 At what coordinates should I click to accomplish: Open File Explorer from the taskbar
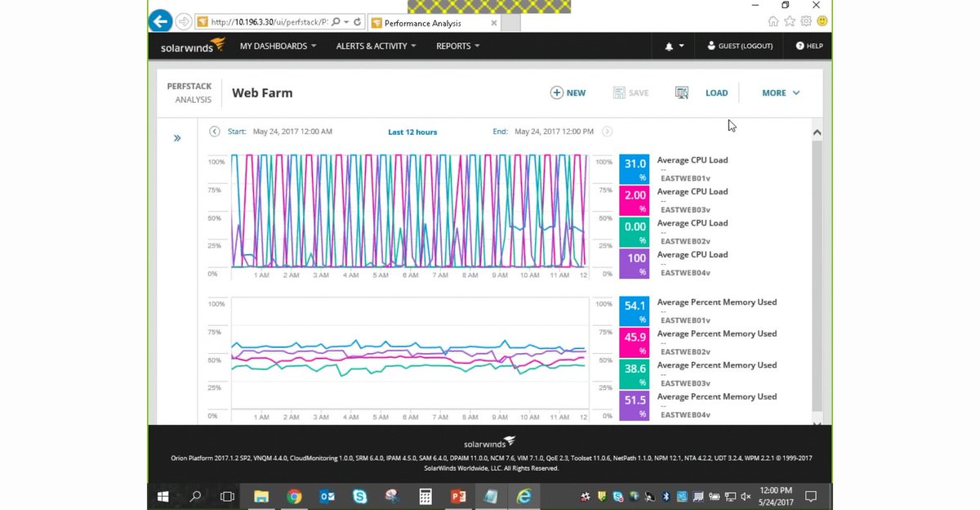(261, 496)
